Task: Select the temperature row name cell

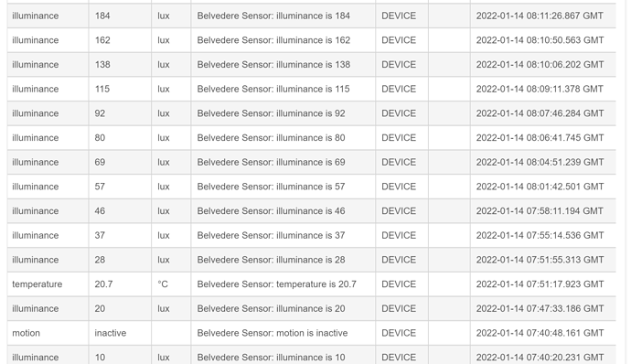Action: point(48,284)
